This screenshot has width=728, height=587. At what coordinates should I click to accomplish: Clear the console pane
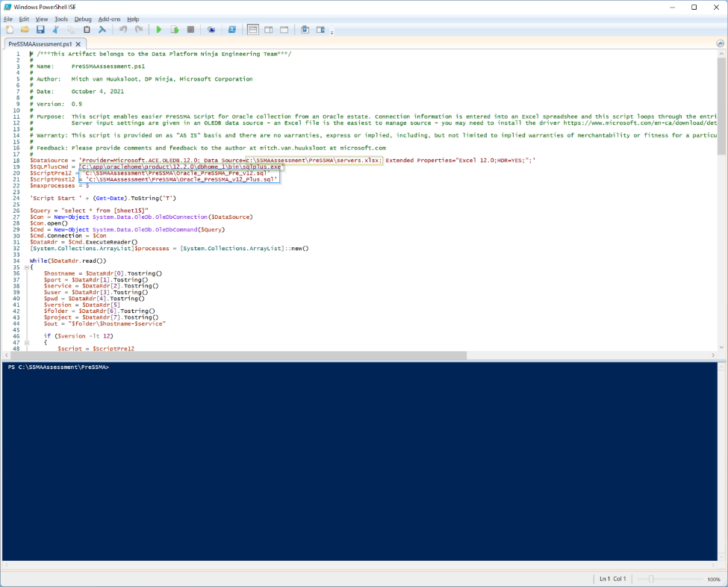point(102,30)
